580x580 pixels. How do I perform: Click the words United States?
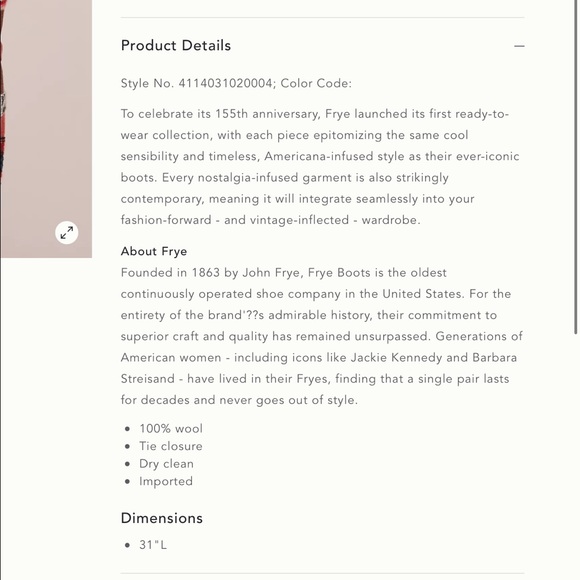(422, 294)
